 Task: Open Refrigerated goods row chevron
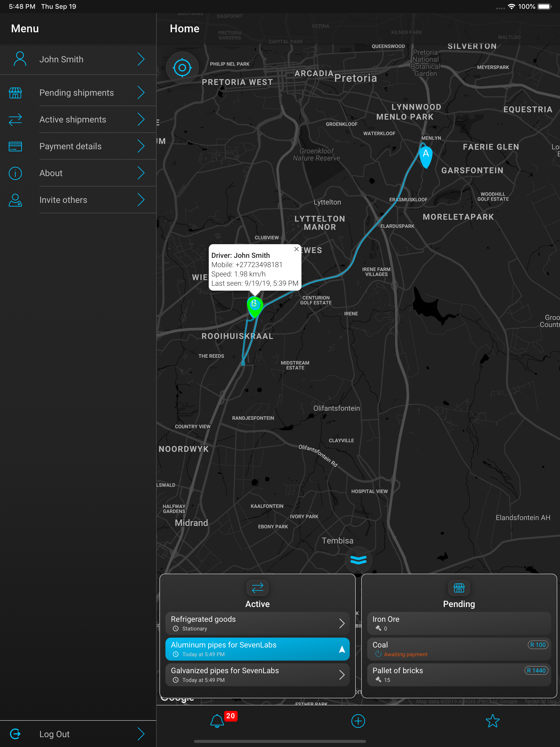(x=342, y=623)
